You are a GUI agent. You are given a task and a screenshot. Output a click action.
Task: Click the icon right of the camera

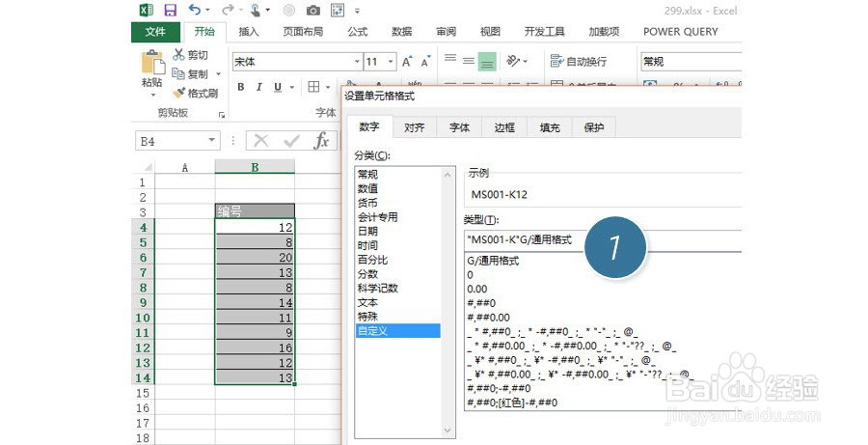point(337,10)
